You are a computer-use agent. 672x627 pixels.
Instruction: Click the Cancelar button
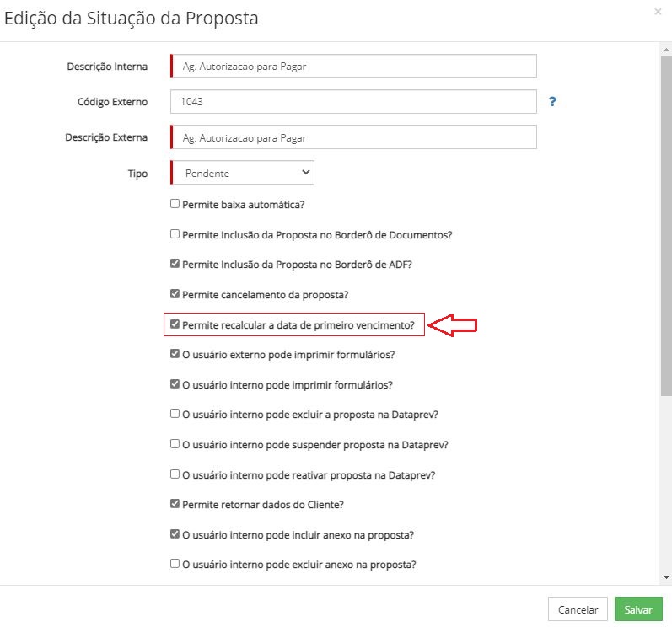[578, 609]
